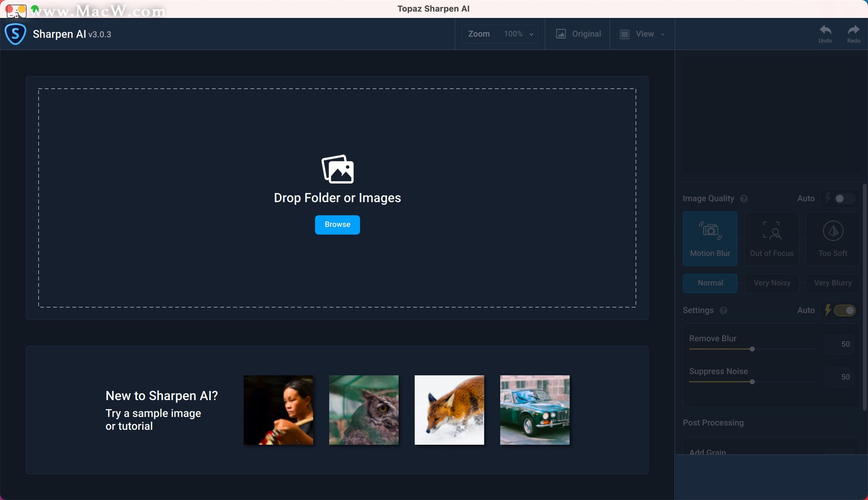868x500 pixels.
Task: Select the Very Noisy quality option
Action: (x=771, y=283)
